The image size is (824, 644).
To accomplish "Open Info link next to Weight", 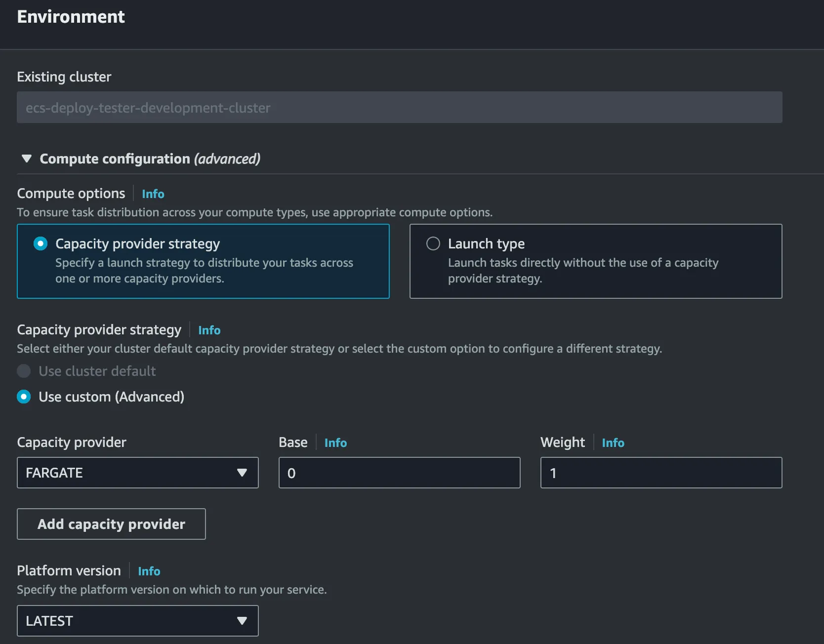I will click(613, 443).
